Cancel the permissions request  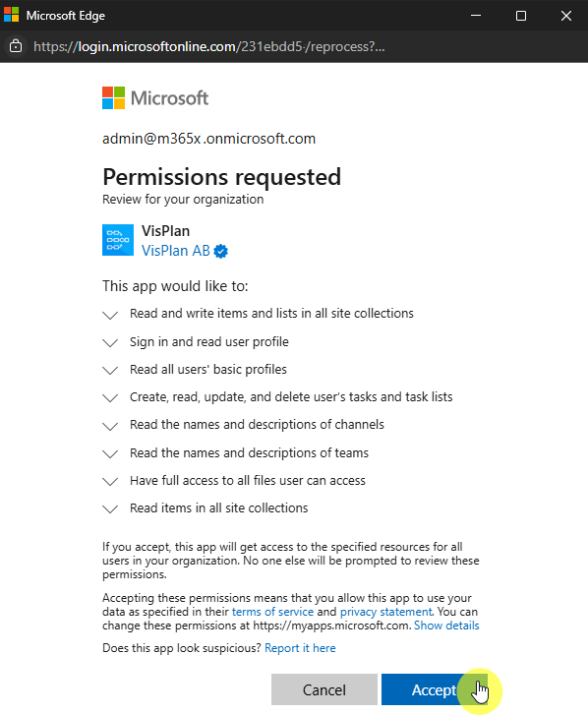click(x=324, y=689)
